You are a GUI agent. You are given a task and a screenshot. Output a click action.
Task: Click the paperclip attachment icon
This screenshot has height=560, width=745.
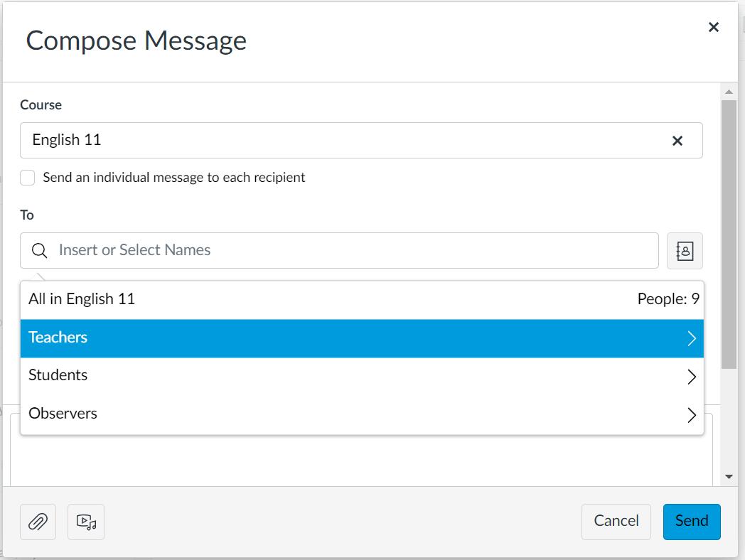point(38,522)
